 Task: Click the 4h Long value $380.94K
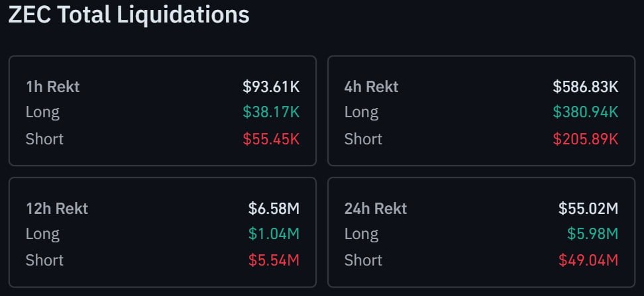[x=585, y=112]
